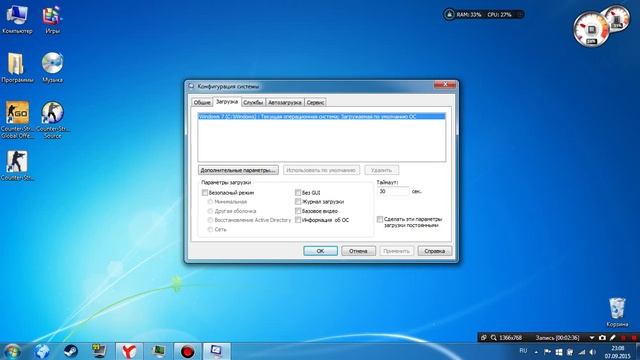The height and width of the screenshot is (360, 640).
Task: Enable the Информация об ОС checkbox
Action: pyautogui.click(x=298, y=220)
